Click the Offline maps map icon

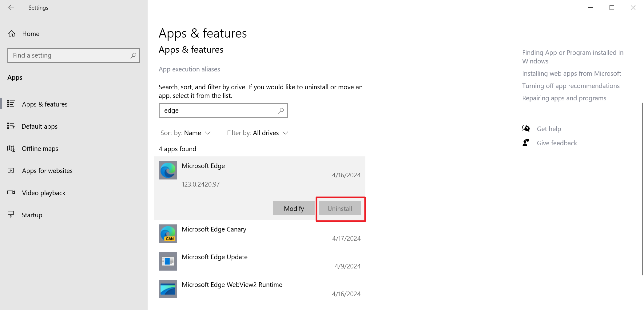coord(11,148)
